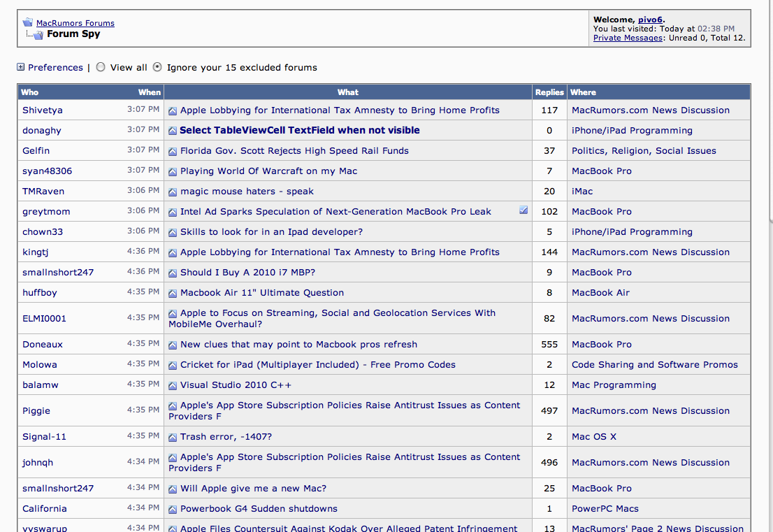The height and width of the screenshot is (532, 773).
Task: Open user profile huffboy
Action: tap(39, 293)
